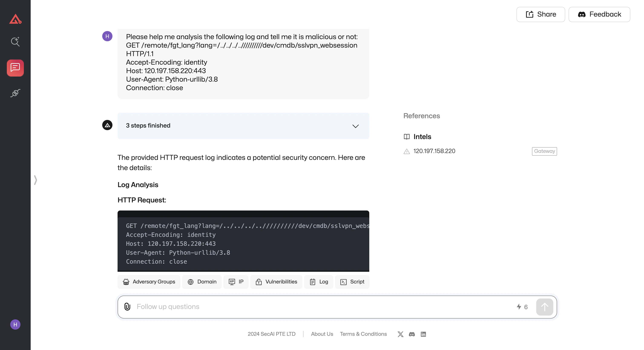Open the About Us link
644x350 pixels.
pyautogui.click(x=322, y=334)
